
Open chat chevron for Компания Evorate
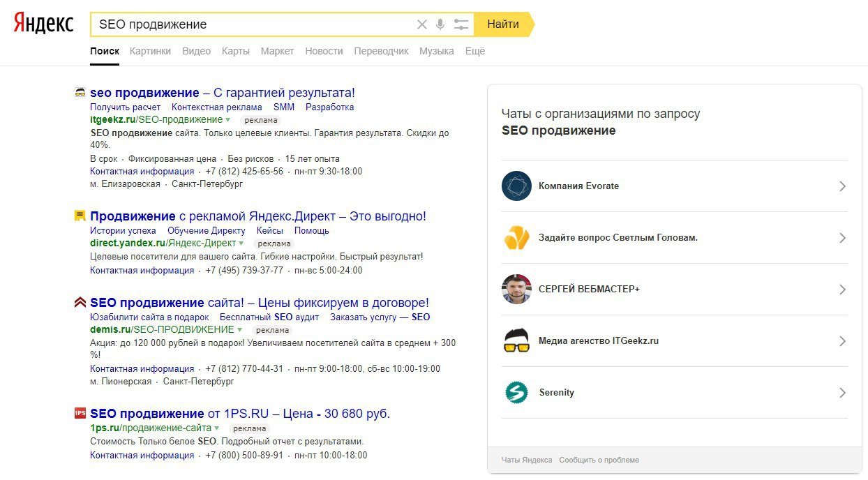[842, 186]
